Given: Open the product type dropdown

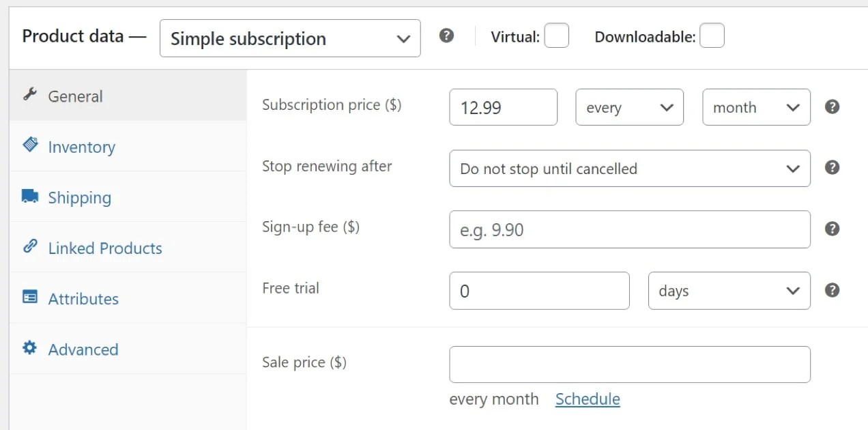Looking at the screenshot, I should click(x=289, y=39).
